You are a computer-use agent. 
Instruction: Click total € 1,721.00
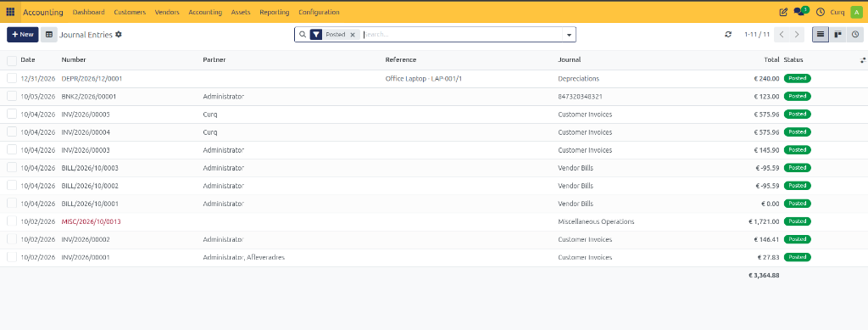764,221
